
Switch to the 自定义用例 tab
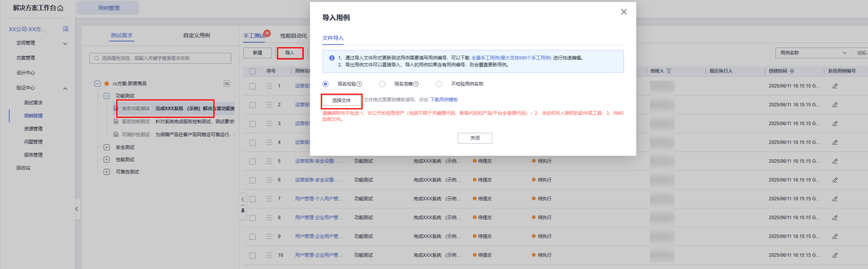tap(196, 35)
